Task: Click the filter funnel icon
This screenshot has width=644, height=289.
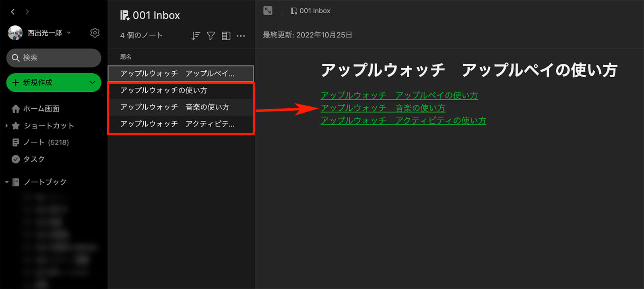Action: coord(211,36)
